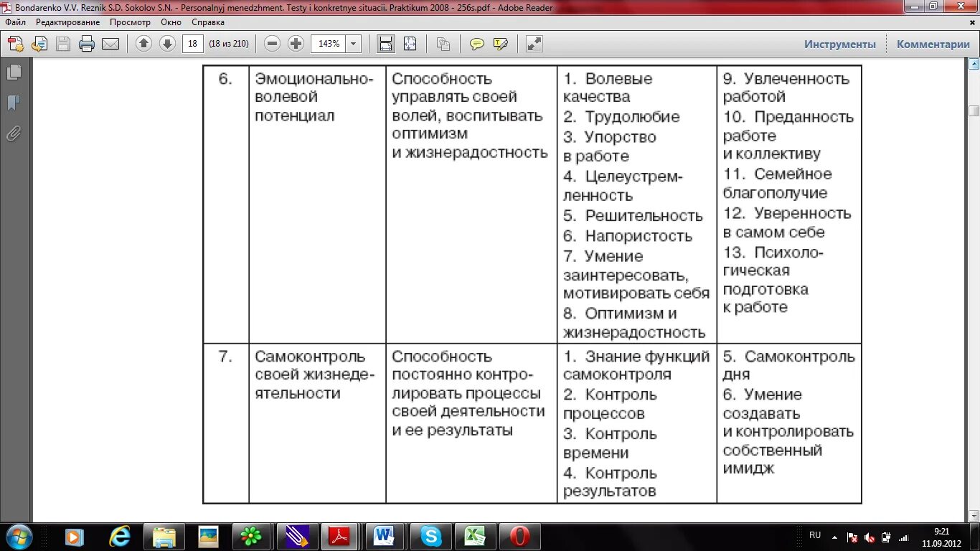
Task: Click the text '9. Увлеченность работой'
Action: coord(786,88)
